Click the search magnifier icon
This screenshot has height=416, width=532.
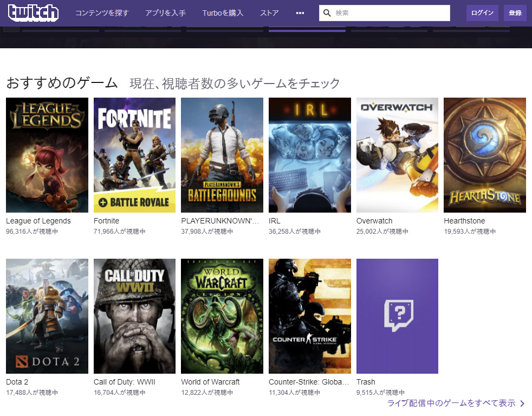click(x=327, y=13)
